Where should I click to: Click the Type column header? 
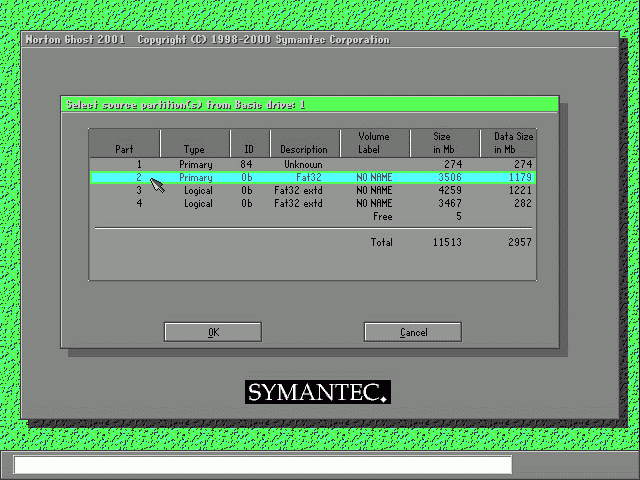195,143
